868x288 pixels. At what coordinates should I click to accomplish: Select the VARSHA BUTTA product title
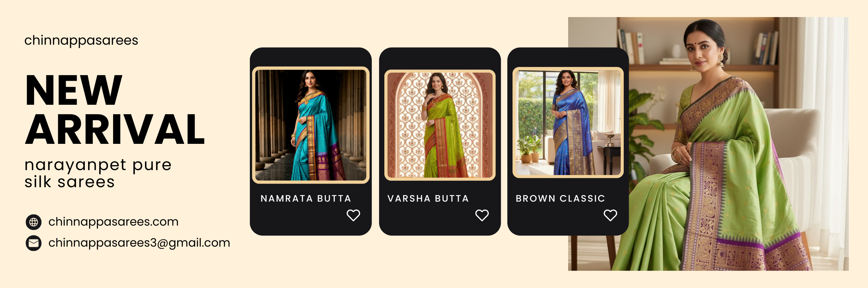[428, 198]
